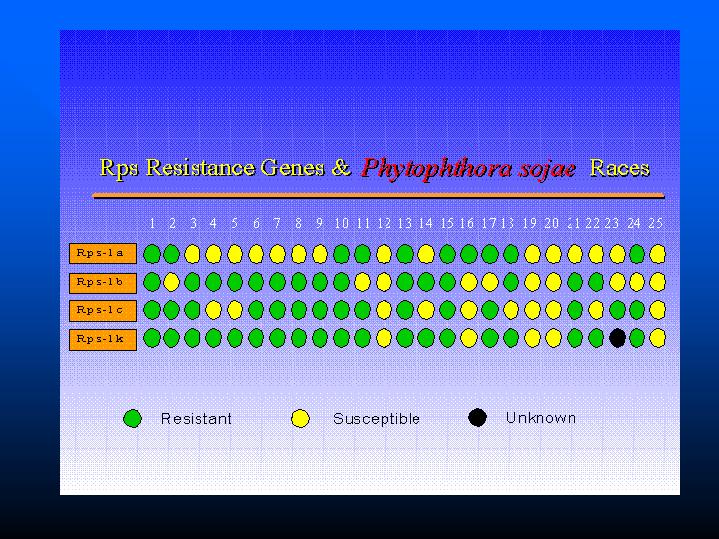The width and height of the screenshot is (719, 539).
Task: Click the "Susceptible" legend label text
Action: pyautogui.click(x=376, y=419)
